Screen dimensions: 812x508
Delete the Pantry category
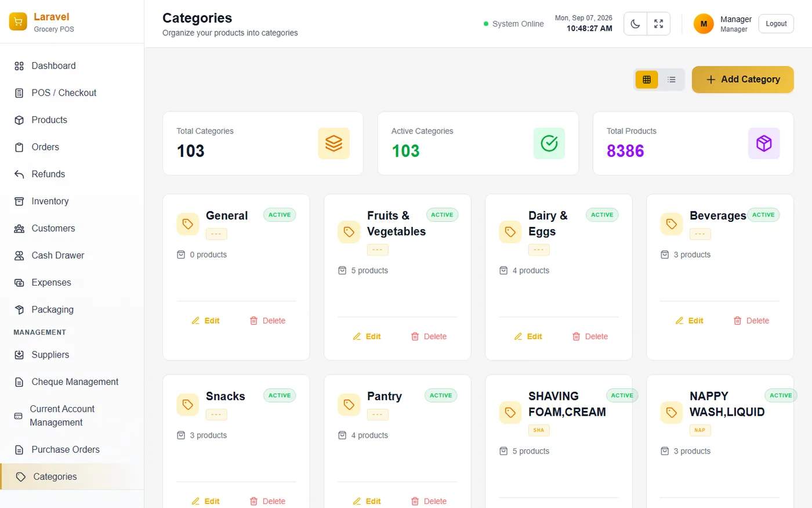coord(429,501)
